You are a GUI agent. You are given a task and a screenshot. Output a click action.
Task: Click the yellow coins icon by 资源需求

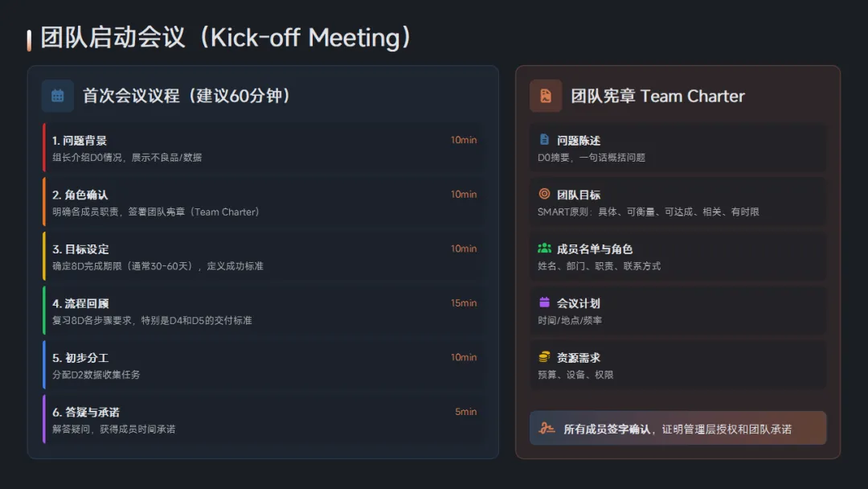coord(544,356)
